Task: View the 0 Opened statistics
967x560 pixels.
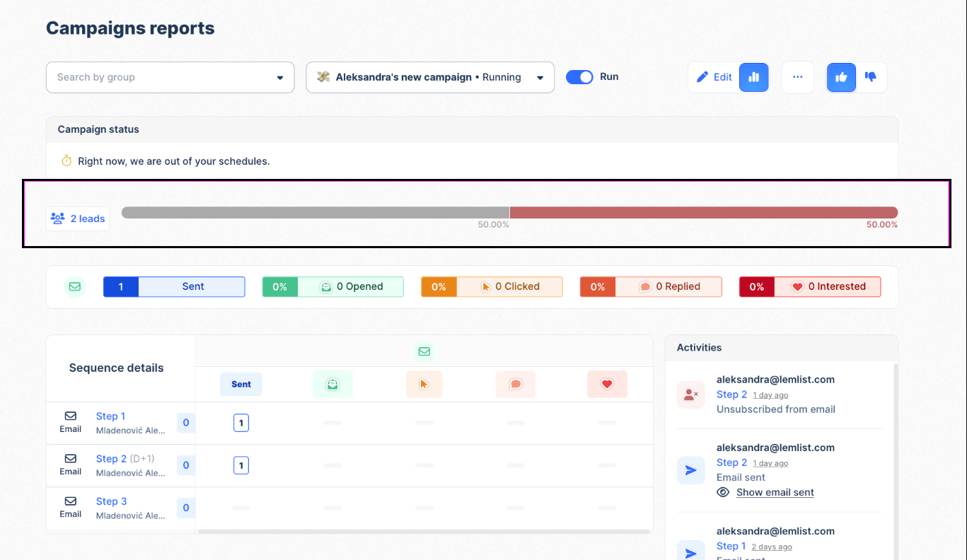Action: pyautogui.click(x=332, y=286)
